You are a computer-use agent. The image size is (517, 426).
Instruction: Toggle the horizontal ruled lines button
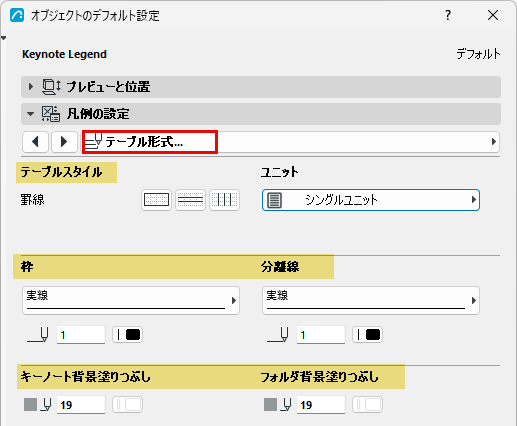pos(190,200)
